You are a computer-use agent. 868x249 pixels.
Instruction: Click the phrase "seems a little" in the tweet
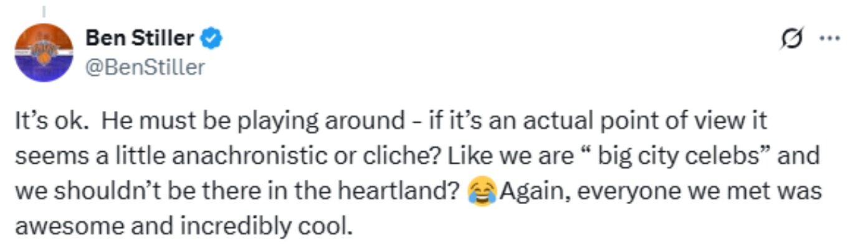click(x=82, y=156)
